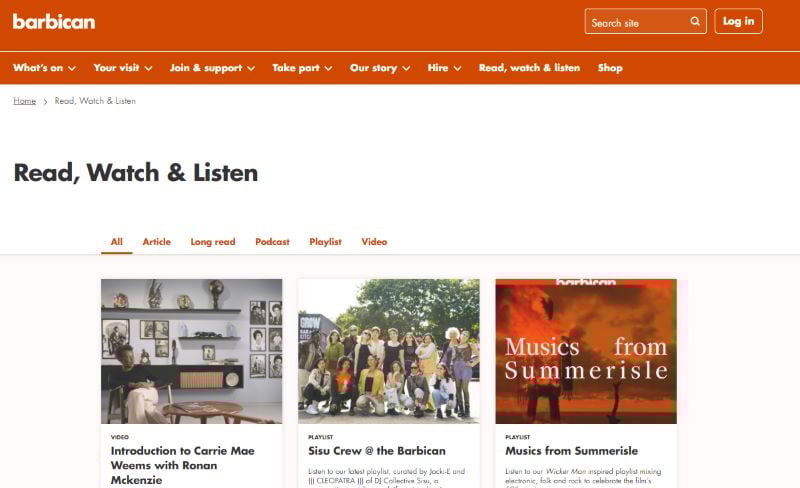Select the Long read filter tab
The image size is (800, 488).
click(213, 242)
